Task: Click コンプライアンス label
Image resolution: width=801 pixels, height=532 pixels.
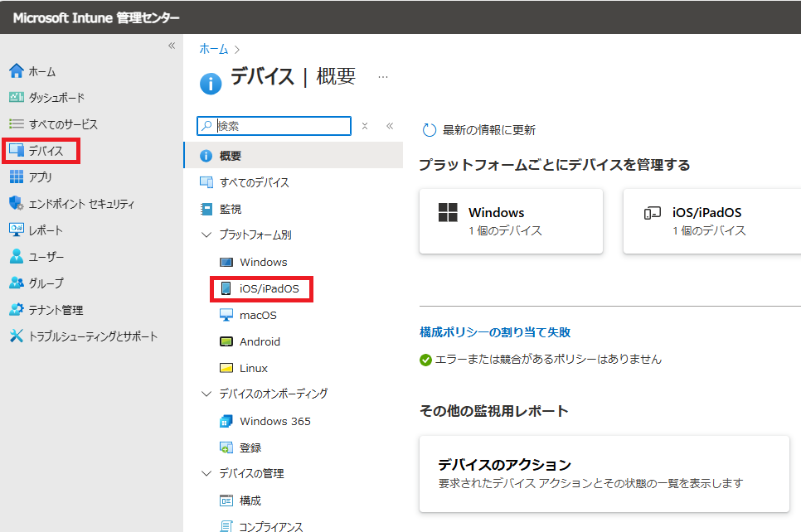Action: (271, 526)
